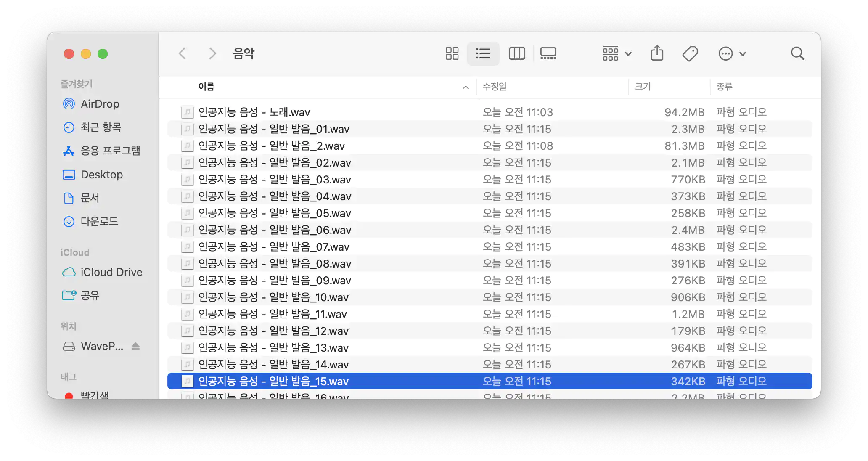The height and width of the screenshot is (461, 868).
Task: Toggle the 이름 column sort direction
Action: [x=465, y=87]
